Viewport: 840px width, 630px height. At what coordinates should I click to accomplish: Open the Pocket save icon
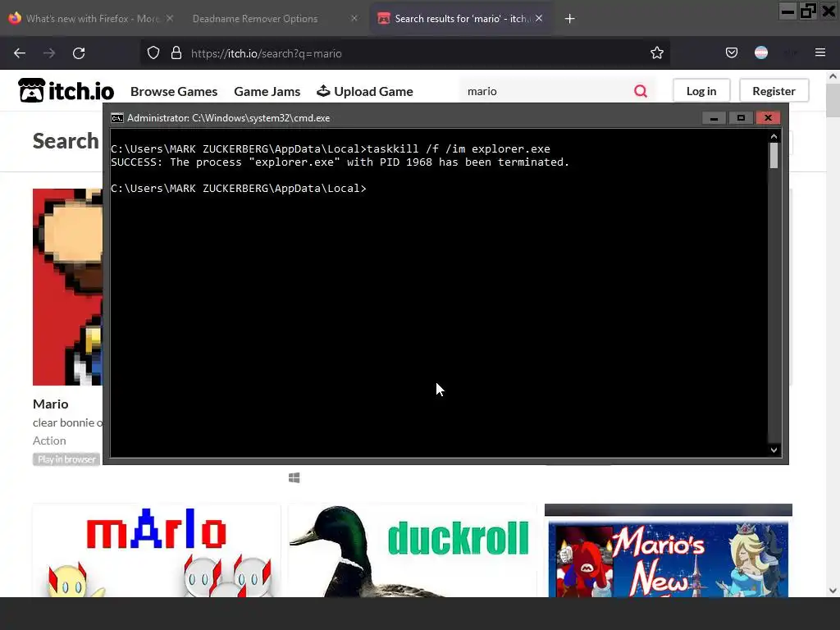point(731,52)
